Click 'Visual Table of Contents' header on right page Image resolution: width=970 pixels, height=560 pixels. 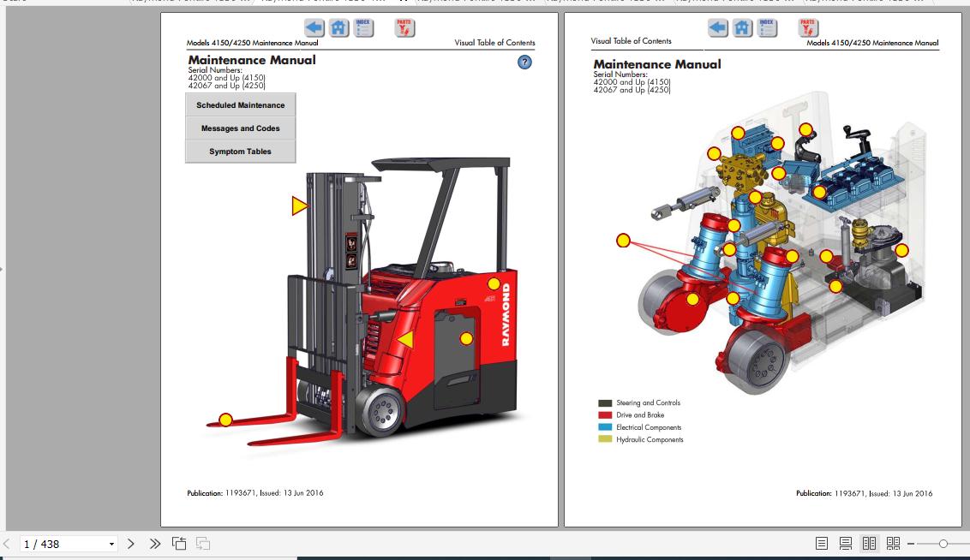[x=631, y=41]
